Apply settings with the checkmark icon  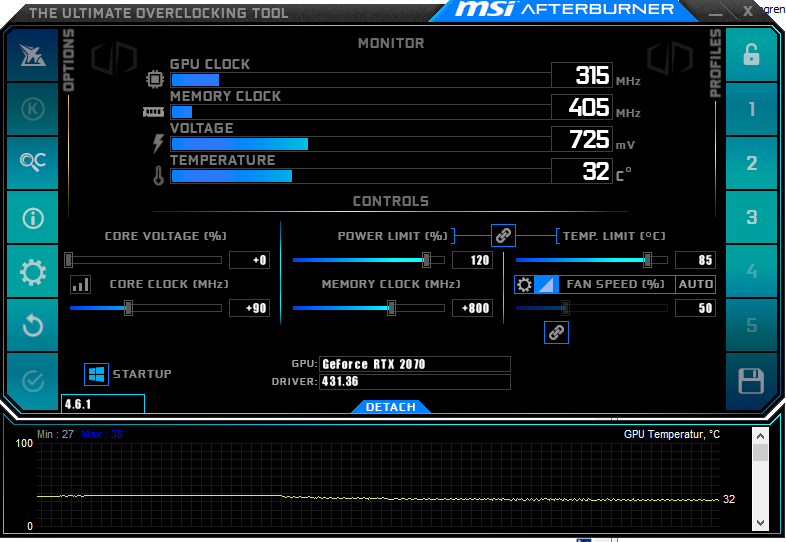click(33, 381)
